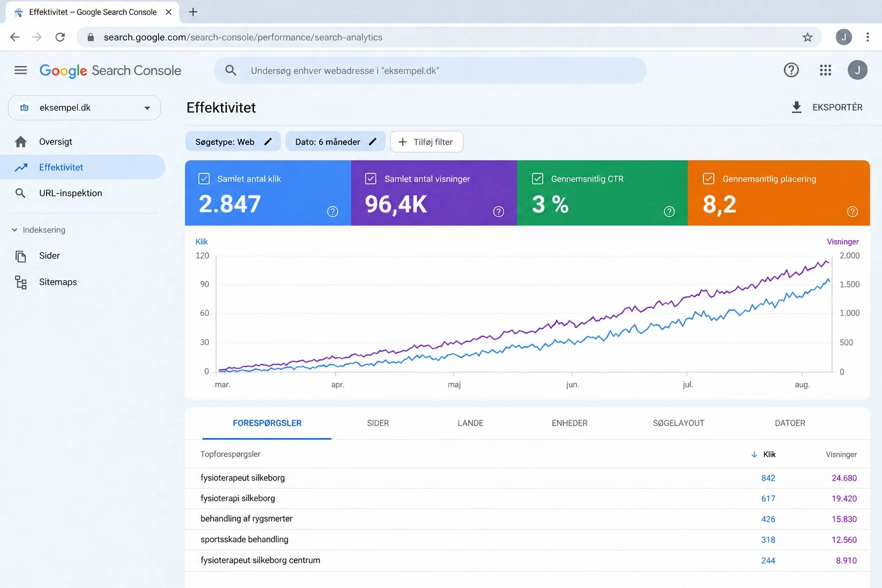This screenshot has height=588, width=882.
Task: Switch to the LANDE tab
Action: [x=470, y=423]
